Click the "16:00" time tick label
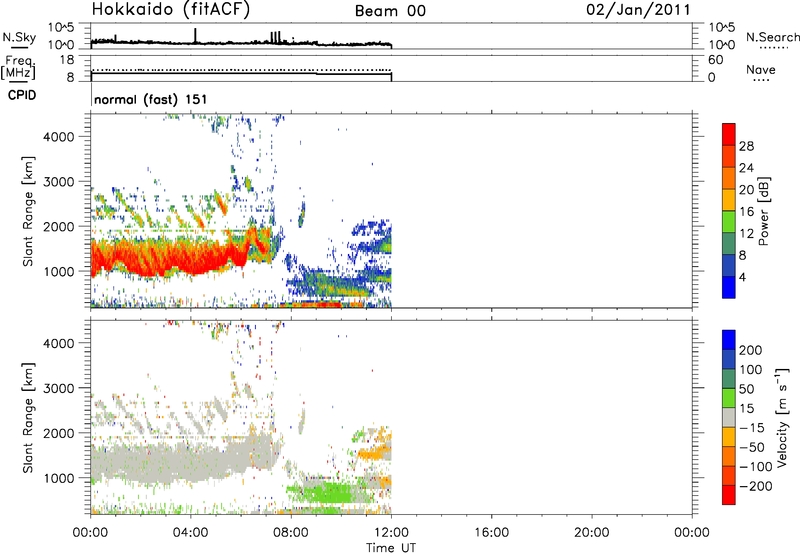Viewport: 800px width, 554px height. 491,533
